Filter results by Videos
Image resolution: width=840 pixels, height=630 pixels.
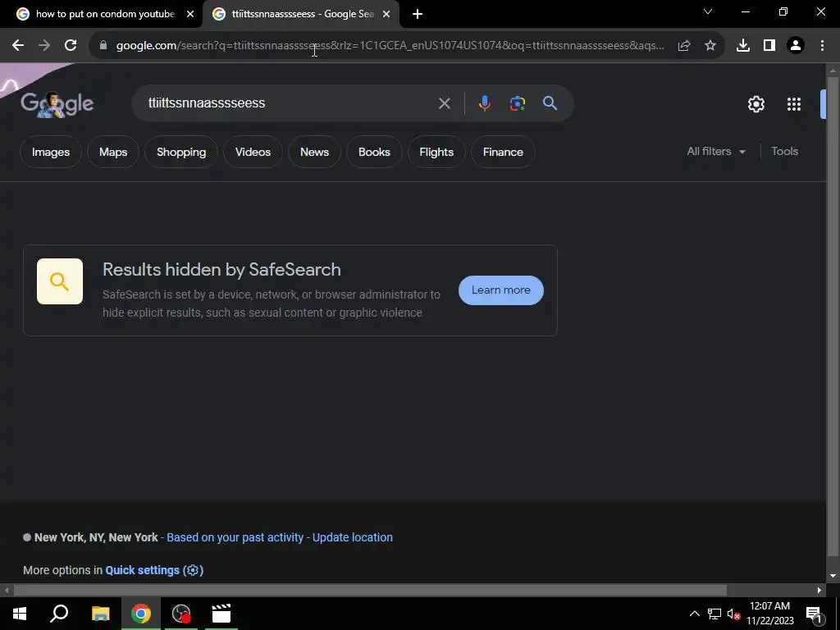pos(253,152)
